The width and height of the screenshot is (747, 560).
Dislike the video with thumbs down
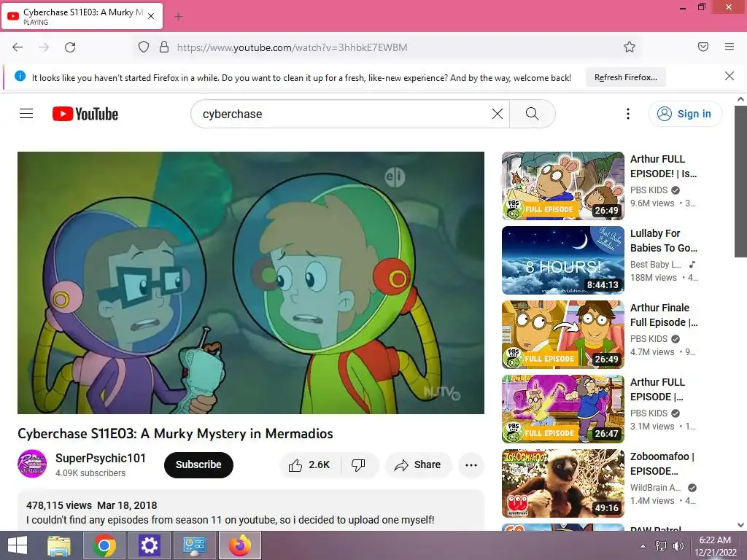[x=359, y=464]
